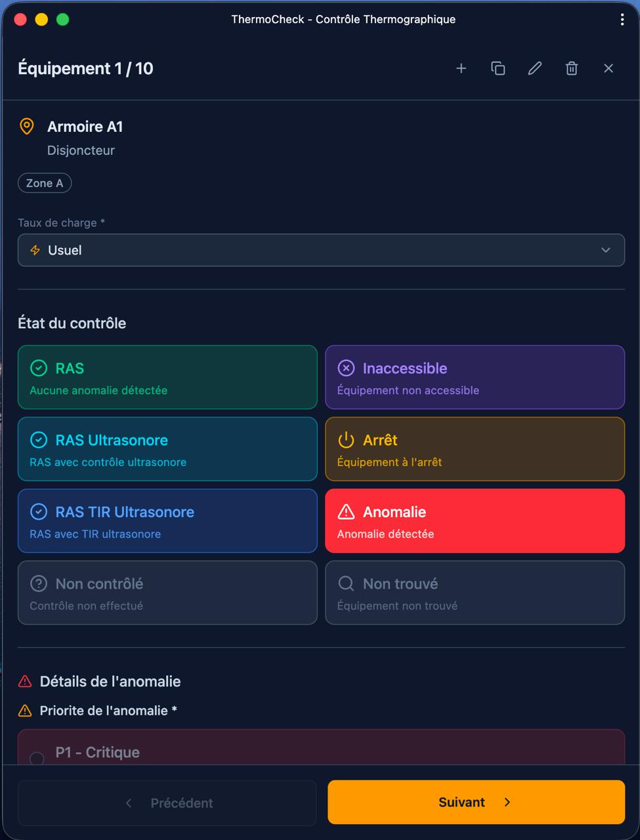Viewport: 640px width, 840px height.
Task: Select the RAS control status
Action: coord(167,377)
